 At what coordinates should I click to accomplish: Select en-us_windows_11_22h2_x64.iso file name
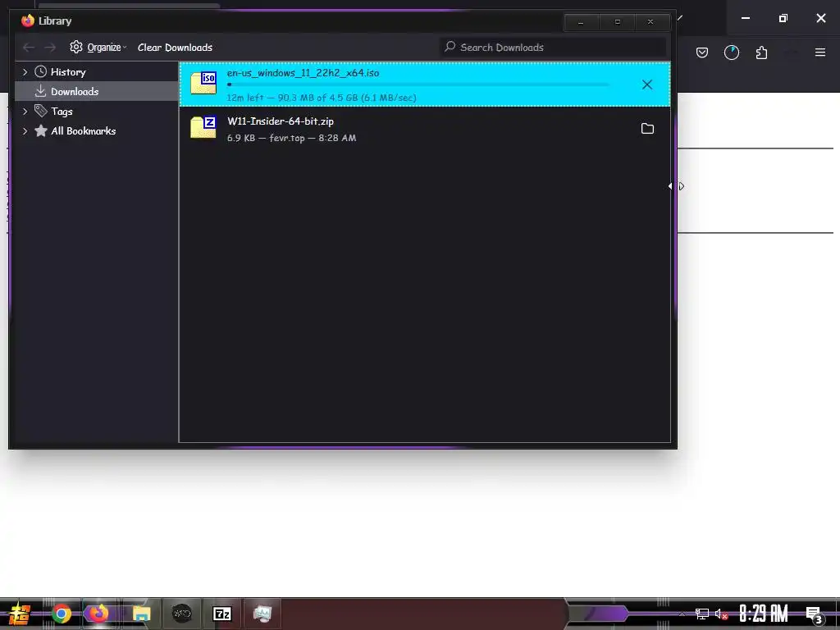[x=303, y=73]
